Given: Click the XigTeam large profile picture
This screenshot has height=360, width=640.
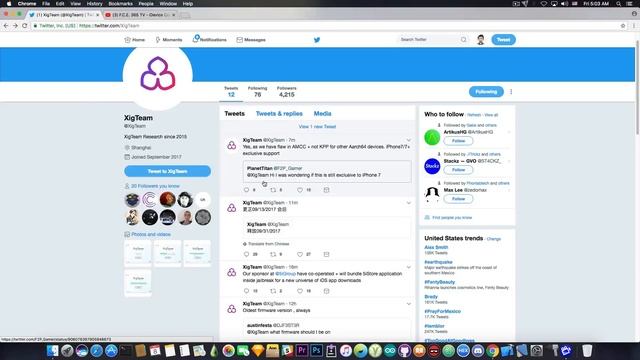Looking at the screenshot, I should pos(158,75).
